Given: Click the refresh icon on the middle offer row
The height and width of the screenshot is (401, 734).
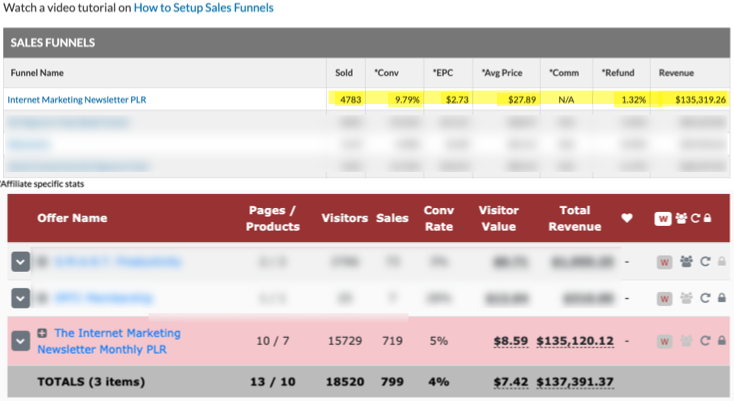Looking at the screenshot, I should [x=705, y=298].
